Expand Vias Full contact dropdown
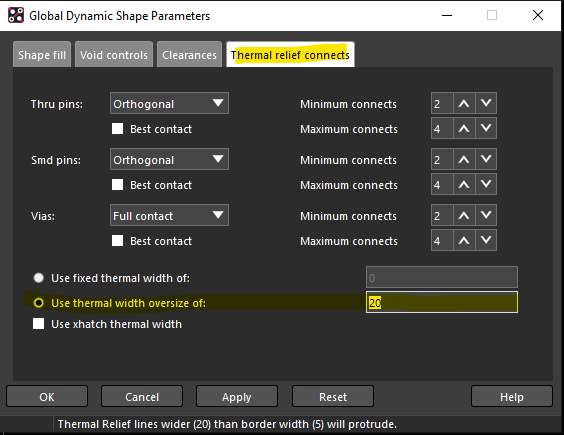This screenshot has height=435, width=564. tap(169, 216)
